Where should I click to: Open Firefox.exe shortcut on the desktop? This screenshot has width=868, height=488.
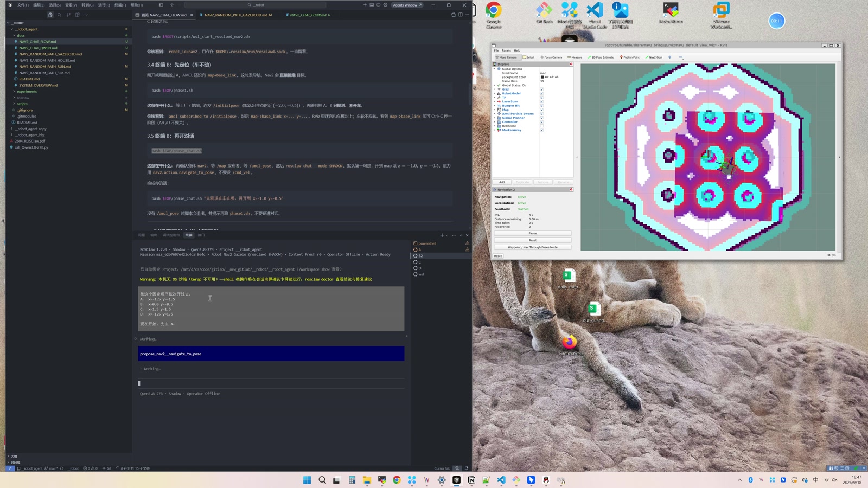point(569,345)
